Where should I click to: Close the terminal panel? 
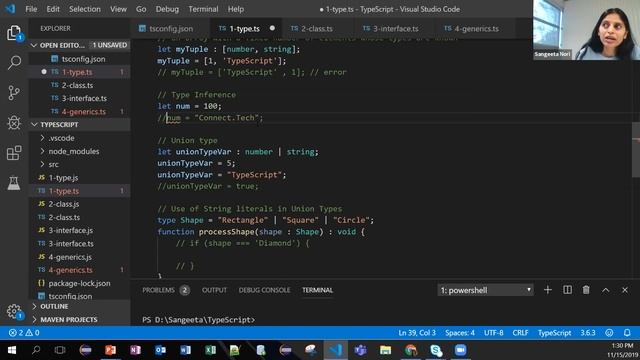[625, 290]
